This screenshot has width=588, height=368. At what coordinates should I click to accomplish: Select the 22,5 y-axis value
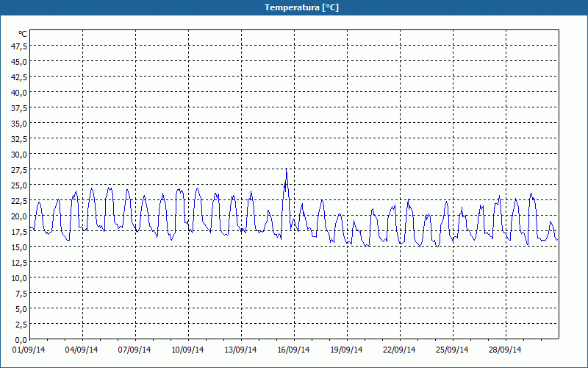click(x=19, y=201)
